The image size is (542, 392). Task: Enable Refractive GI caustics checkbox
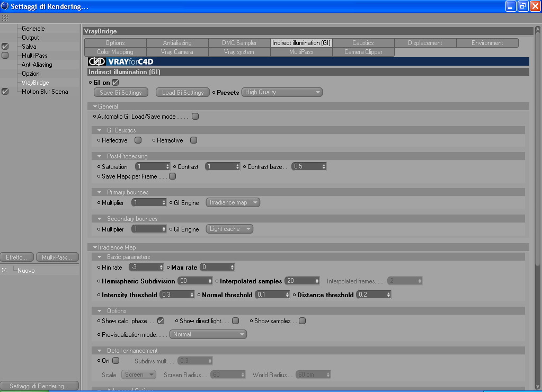tap(193, 140)
